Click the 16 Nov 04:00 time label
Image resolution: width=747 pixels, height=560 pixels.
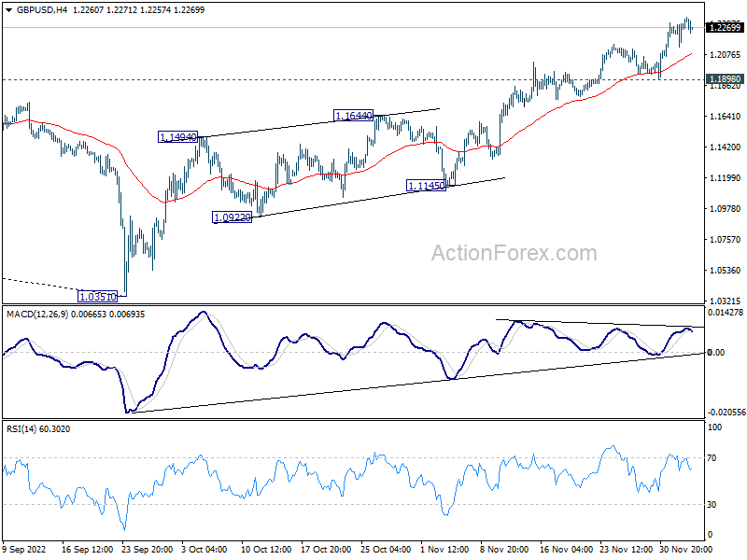pos(566,550)
